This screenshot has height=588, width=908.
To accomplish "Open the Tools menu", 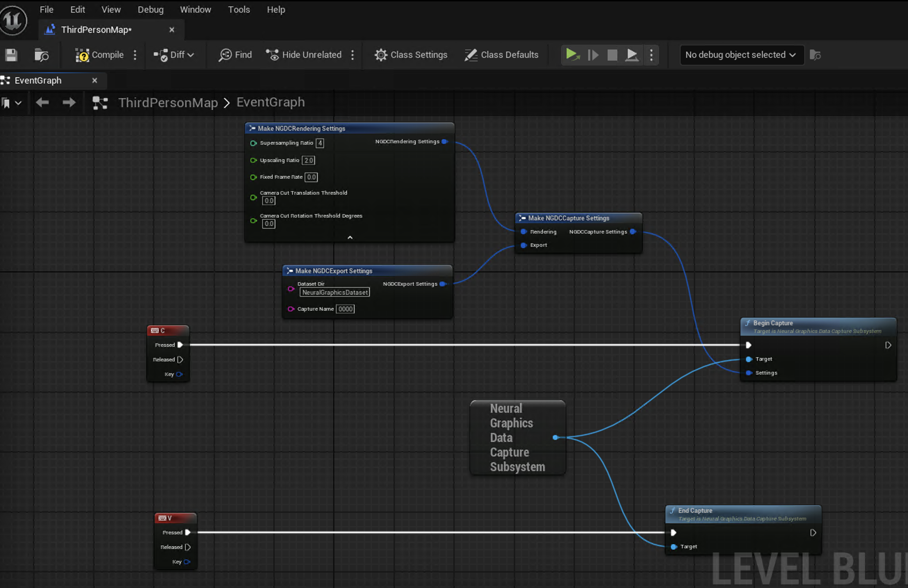I will click(239, 9).
